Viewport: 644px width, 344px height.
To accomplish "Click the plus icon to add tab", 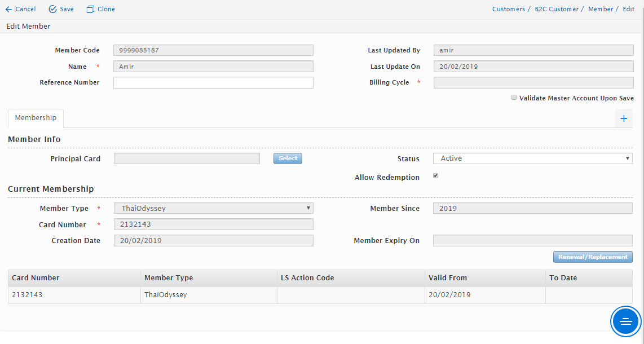I will coord(624,118).
